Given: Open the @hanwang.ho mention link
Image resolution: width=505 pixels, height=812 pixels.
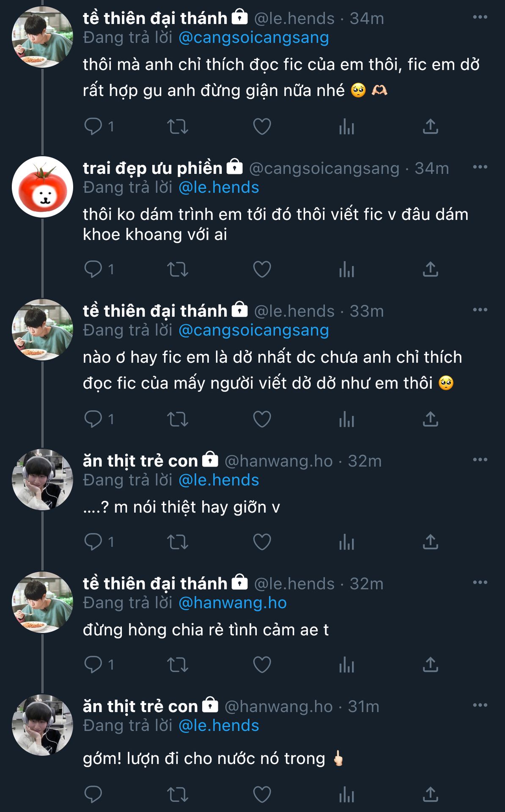Looking at the screenshot, I should pyautogui.click(x=233, y=603).
